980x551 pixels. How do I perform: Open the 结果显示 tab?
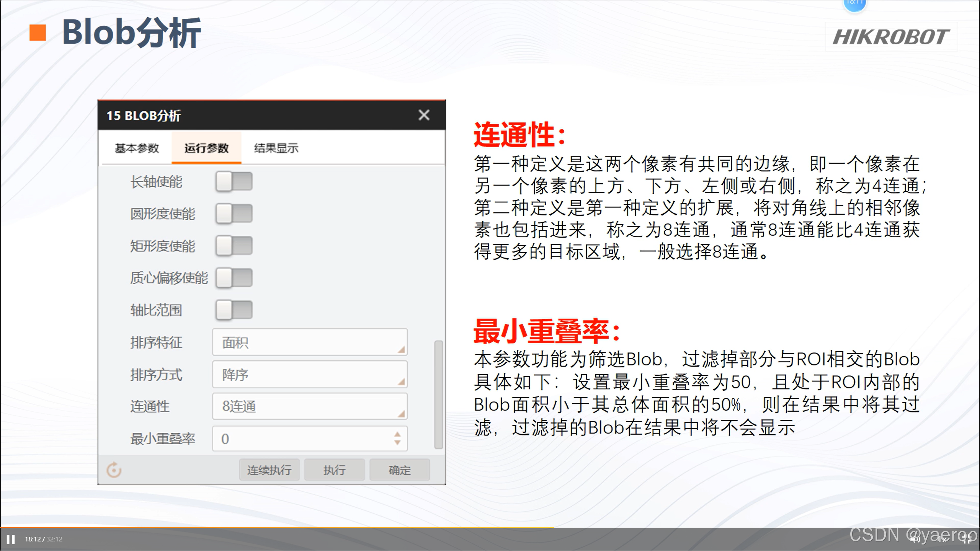276,148
